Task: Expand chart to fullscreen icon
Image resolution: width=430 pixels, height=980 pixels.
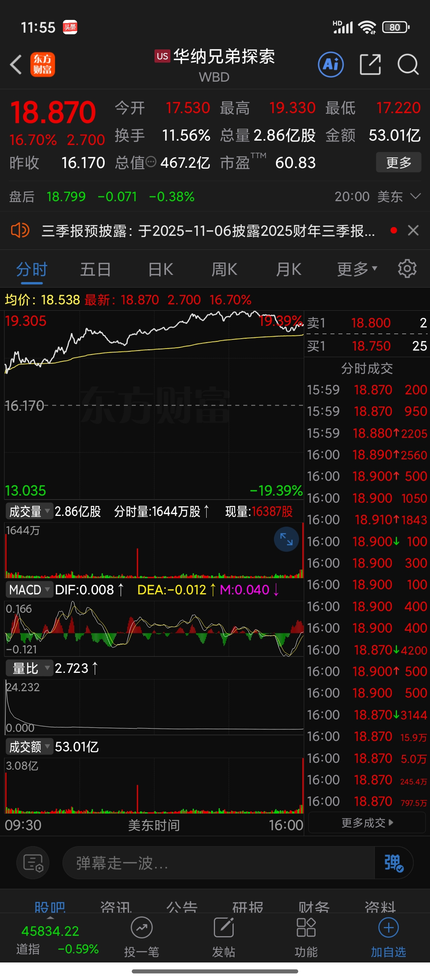Action: pyautogui.click(x=286, y=539)
